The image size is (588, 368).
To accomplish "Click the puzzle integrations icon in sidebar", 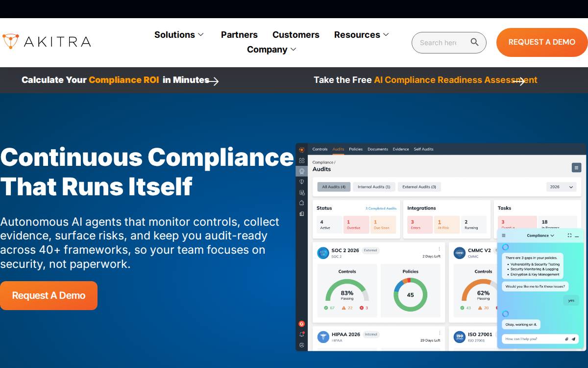I will point(302,203).
